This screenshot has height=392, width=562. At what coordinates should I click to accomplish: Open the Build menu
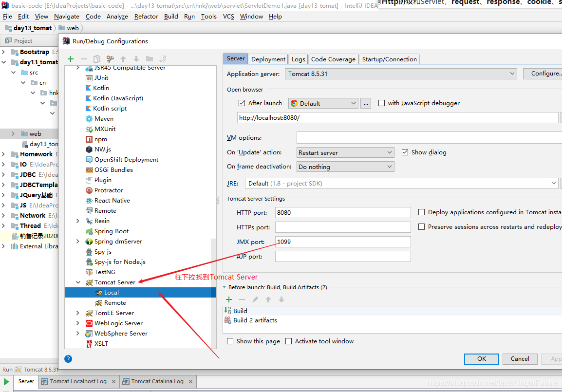[x=171, y=17]
